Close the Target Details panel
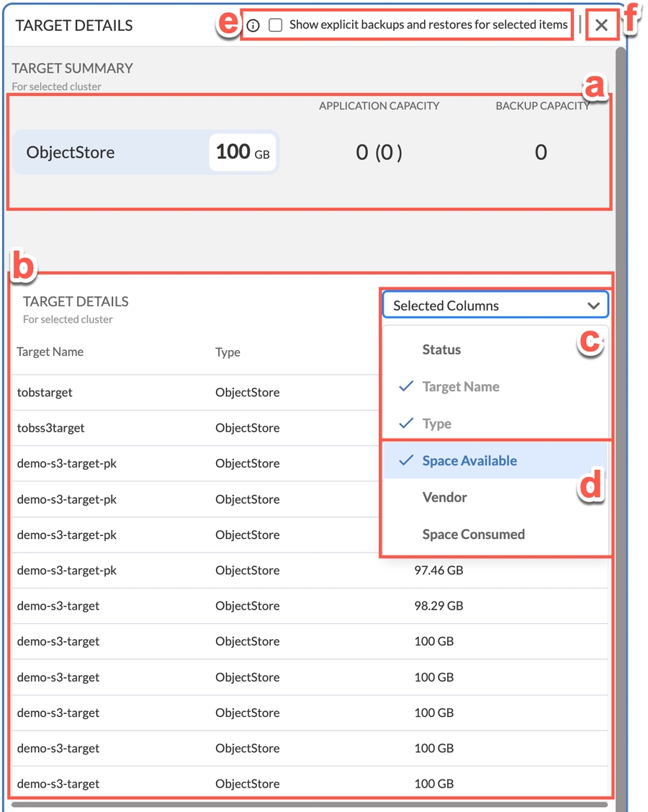The height and width of the screenshot is (812, 648). (x=602, y=26)
